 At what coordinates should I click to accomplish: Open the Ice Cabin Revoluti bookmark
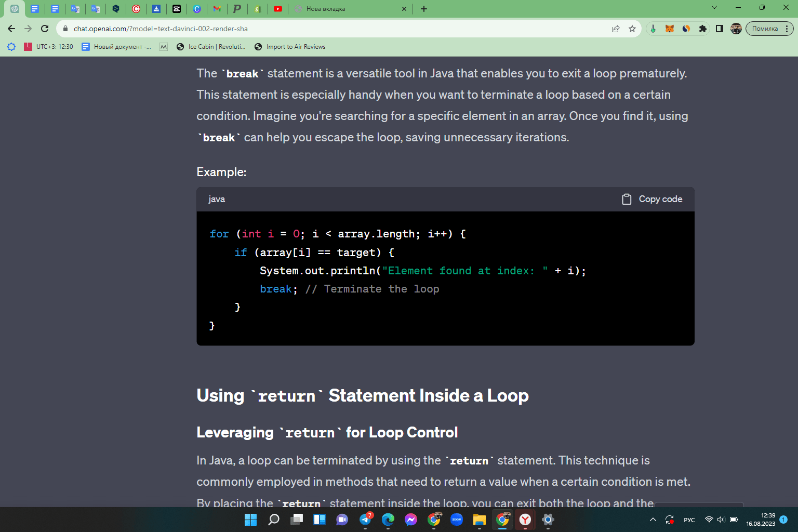[x=210, y=46]
